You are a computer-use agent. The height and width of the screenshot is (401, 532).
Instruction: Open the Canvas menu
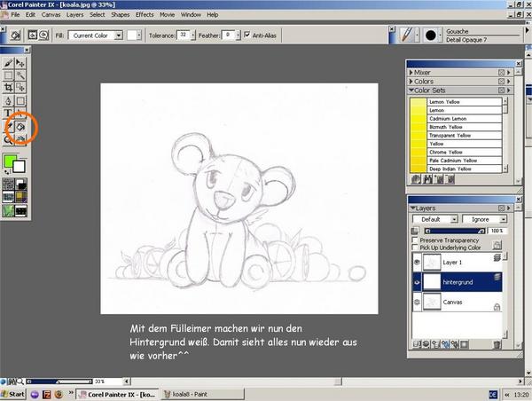(51, 14)
